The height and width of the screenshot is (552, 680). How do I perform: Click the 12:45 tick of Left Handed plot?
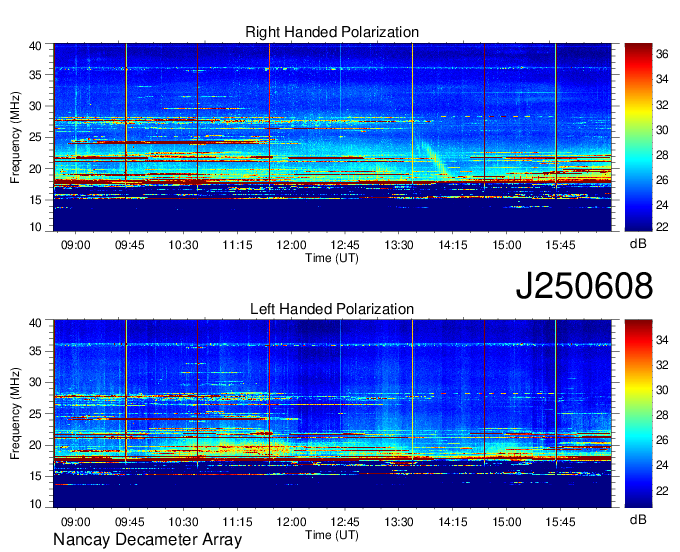point(345,522)
